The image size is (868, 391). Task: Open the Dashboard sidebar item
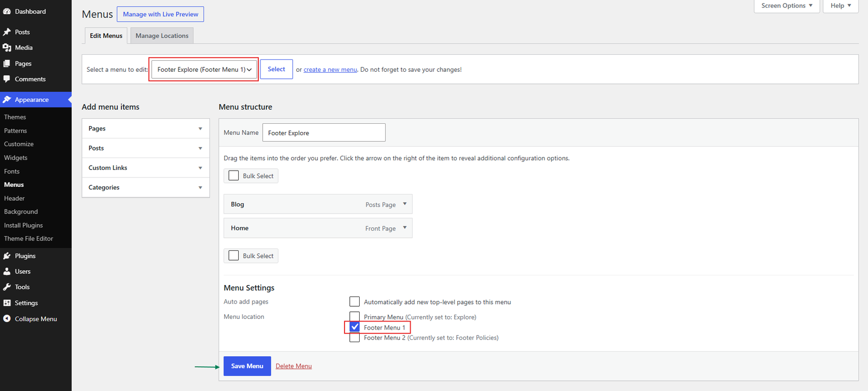[x=36, y=11]
